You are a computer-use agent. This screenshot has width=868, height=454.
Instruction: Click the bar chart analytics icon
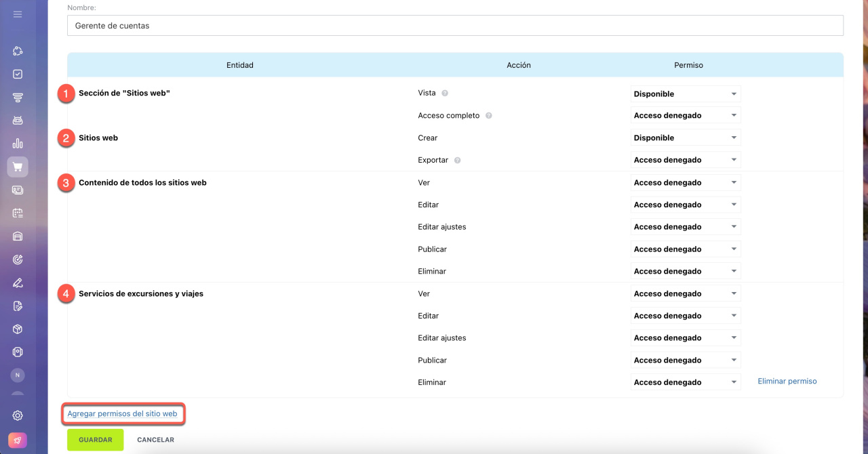[x=18, y=144]
